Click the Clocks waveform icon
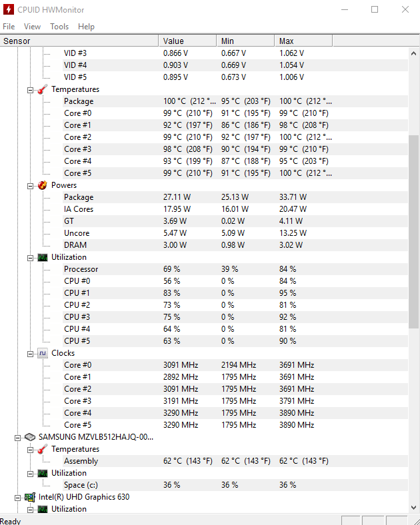 click(x=43, y=353)
